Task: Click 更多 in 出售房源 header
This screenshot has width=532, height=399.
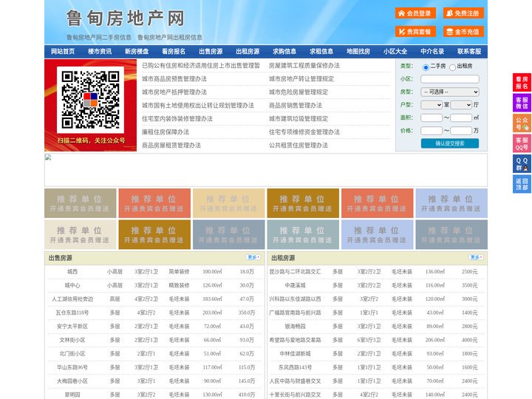Action: click(253, 258)
